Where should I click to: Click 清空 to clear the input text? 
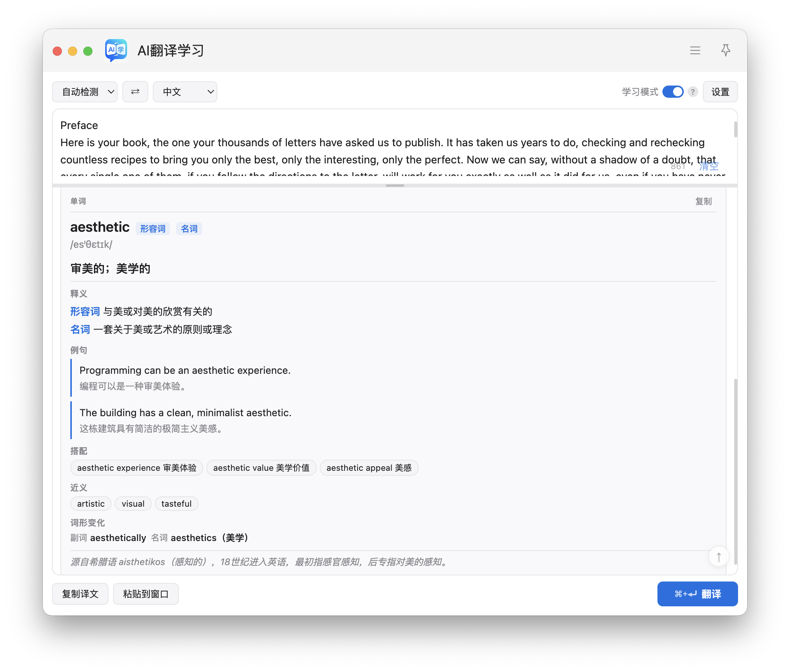click(709, 166)
